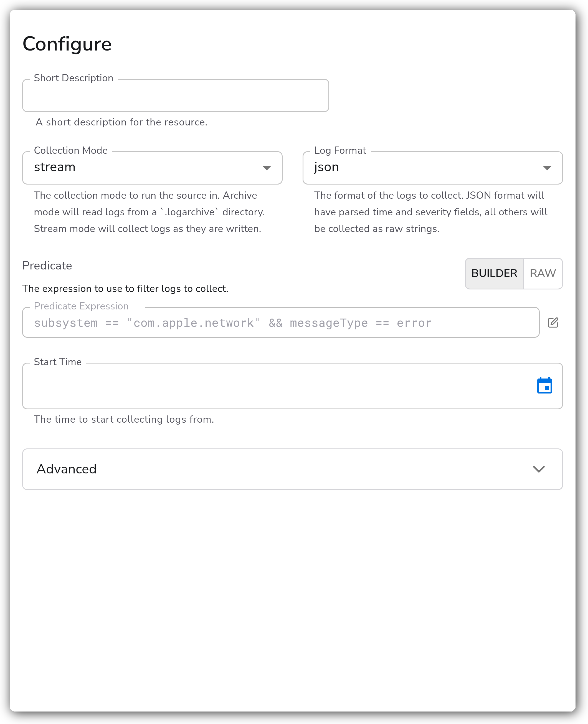Click the Predicate section label
The image size is (588, 724).
[47, 265]
